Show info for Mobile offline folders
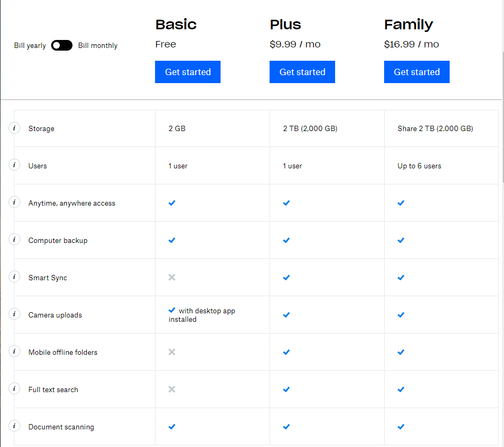 [14, 352]
